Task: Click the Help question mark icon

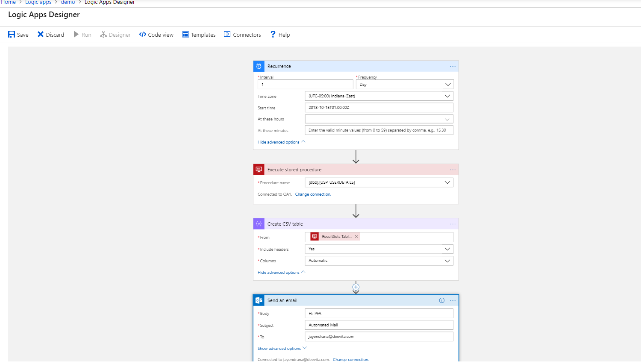Action: 273,34
